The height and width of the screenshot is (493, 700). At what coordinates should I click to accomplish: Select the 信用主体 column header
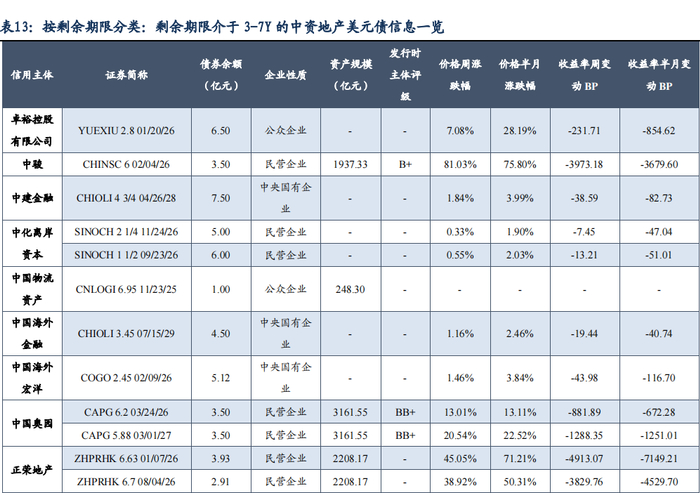pyautogui.click(x=32, y=75)
